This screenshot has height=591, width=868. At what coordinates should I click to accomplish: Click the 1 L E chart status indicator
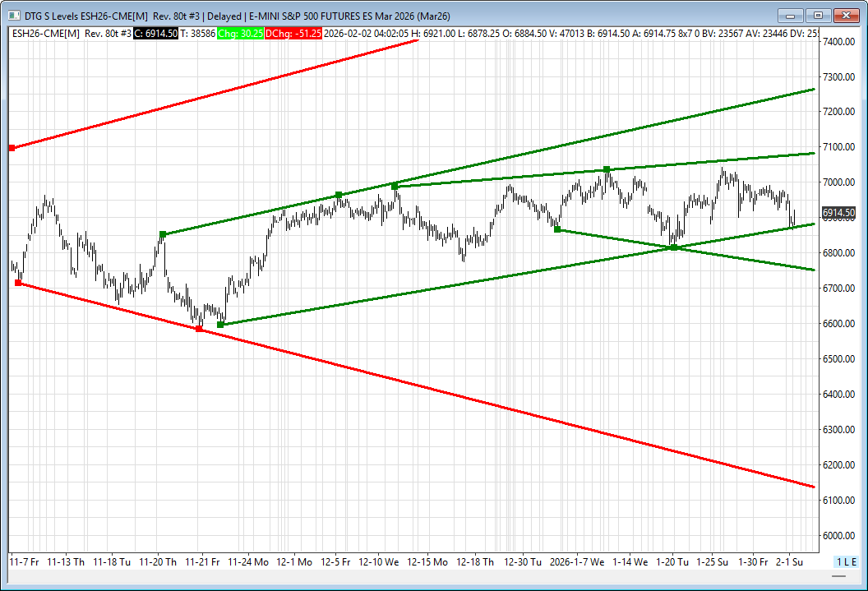pos(846,561)
